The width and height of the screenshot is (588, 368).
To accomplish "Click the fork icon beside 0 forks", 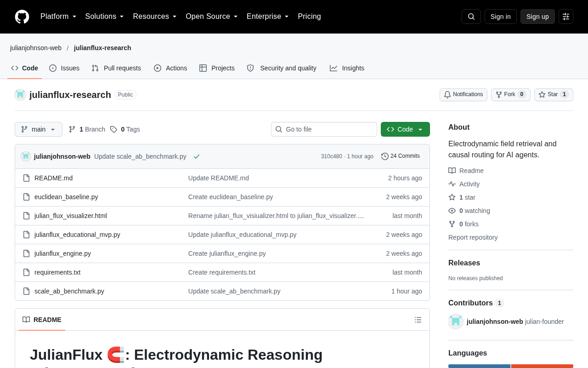I will (452, 224).
